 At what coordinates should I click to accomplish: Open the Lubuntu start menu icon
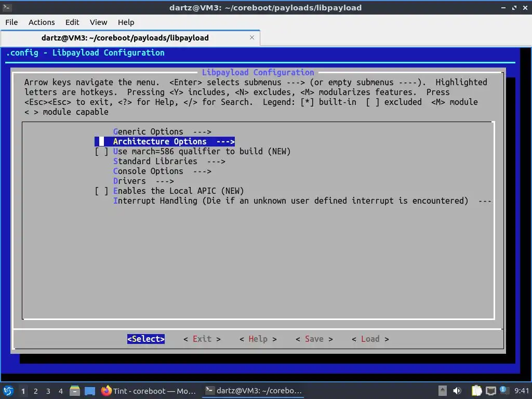(x=8, y=391)
